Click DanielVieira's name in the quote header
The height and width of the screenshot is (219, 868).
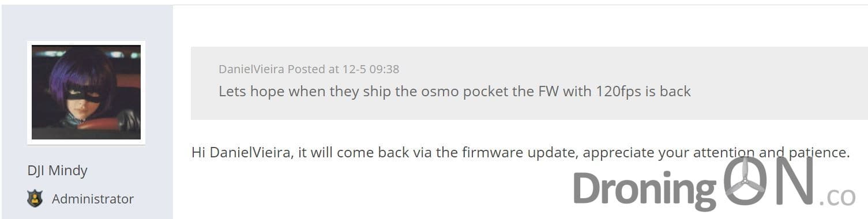(x=251, y=69)
